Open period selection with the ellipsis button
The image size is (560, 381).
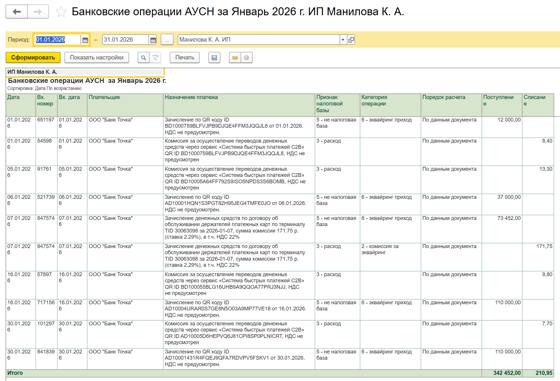tap(167, 40)
